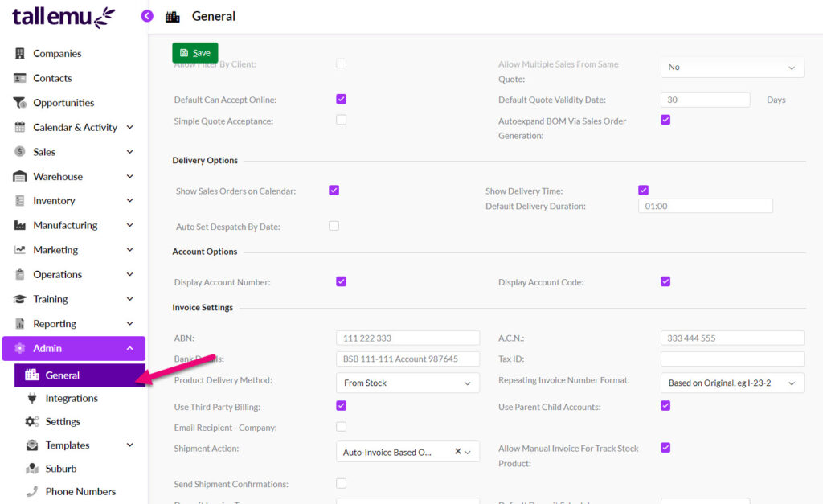The image size is (823, 504).
Task: Check Email Recipient - Company box
Action: point(341,427)
